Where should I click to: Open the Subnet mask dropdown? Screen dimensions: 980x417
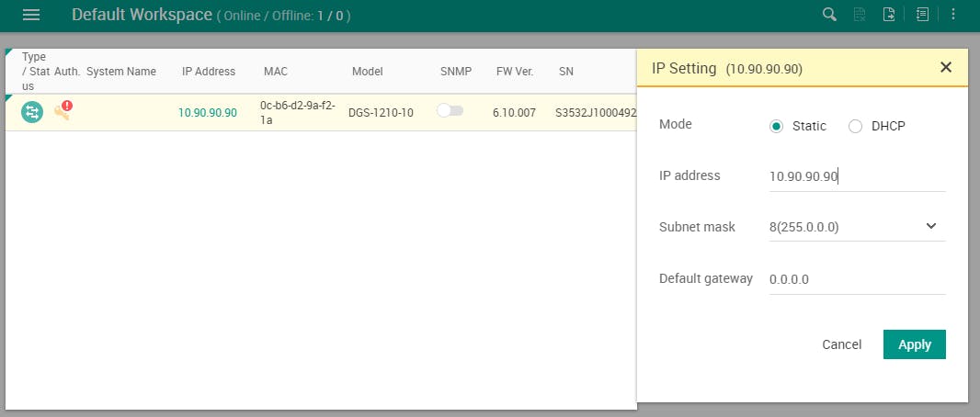[857, 227]
